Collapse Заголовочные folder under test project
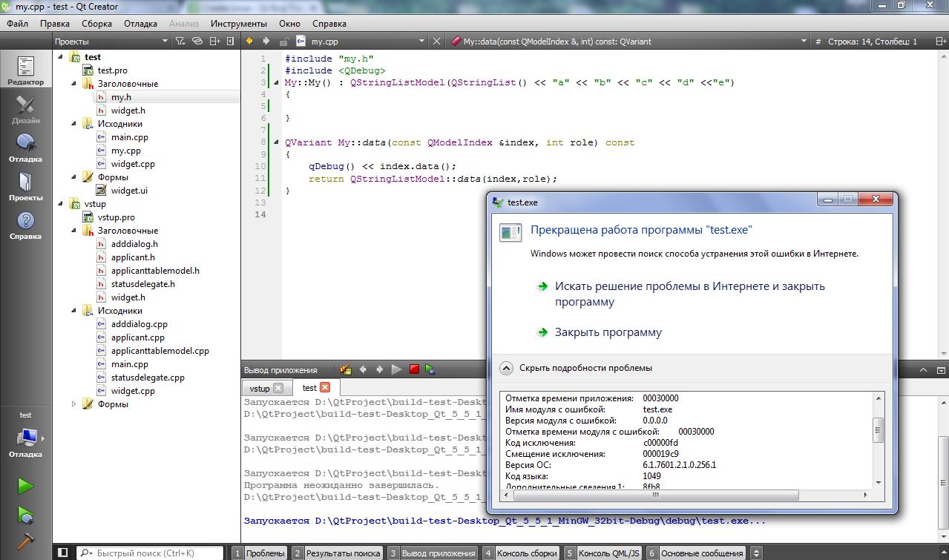 (73, 84)
